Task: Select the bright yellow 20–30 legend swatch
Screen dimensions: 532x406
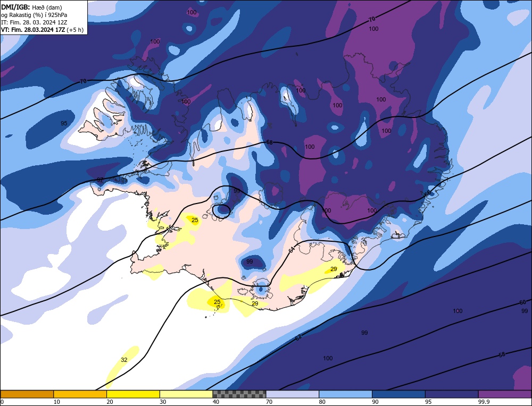Action: pyautogui.click(x=133, y=394)
